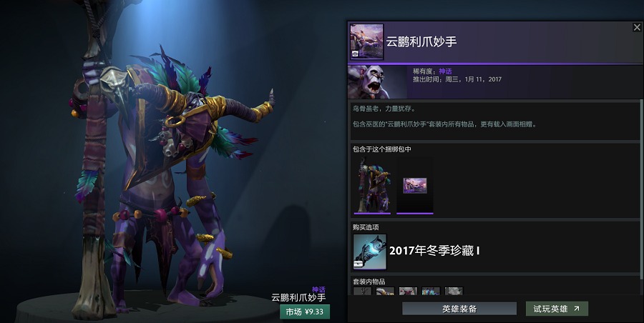Click the Witch Doctor hero portrait
The width and height of the screenshot is (644, 323).
377,82
